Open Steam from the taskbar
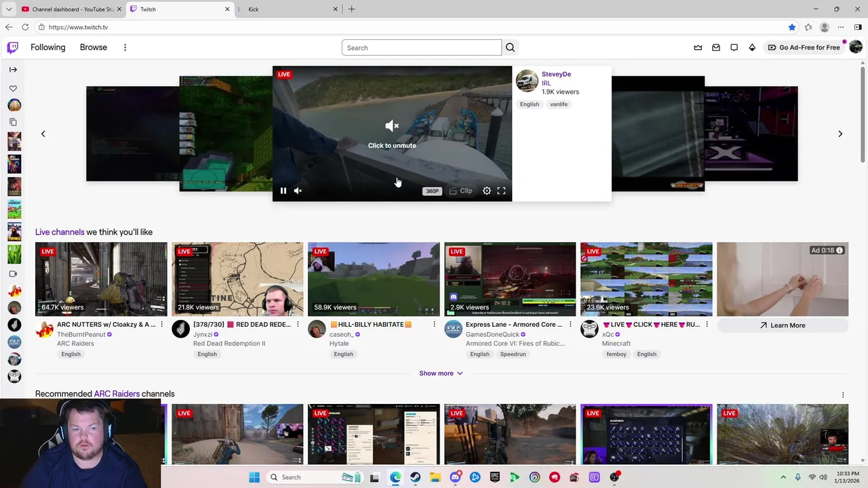The width and height of the screenshot is (868, 488). pos(415,477)
